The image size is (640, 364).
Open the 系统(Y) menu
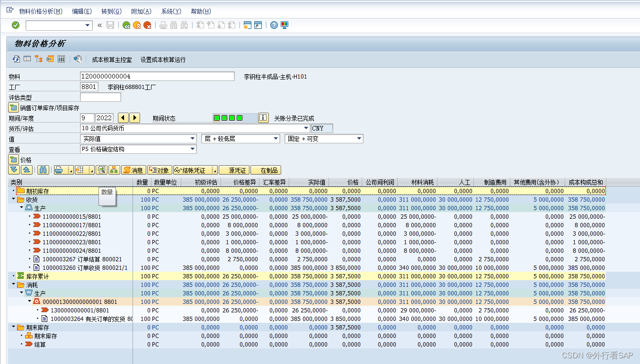tap(171, 11)
